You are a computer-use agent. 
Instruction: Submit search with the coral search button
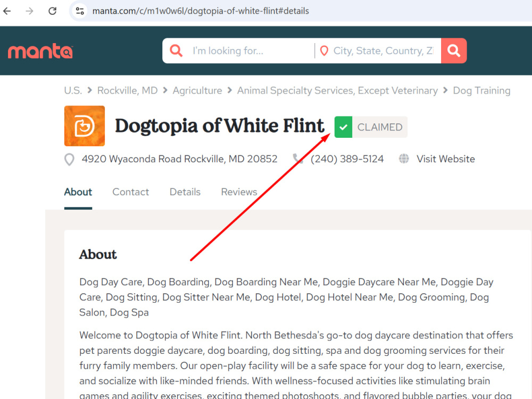[x=454, y=51]
